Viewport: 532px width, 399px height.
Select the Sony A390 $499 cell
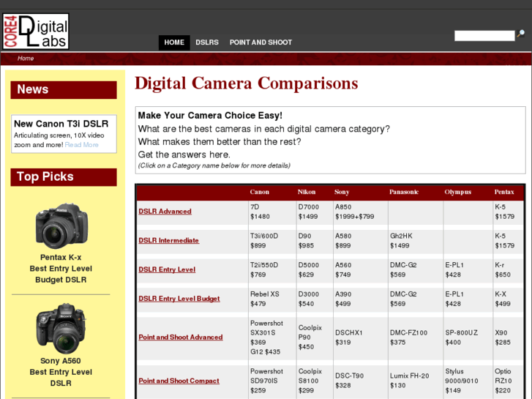tap(361, 299)
